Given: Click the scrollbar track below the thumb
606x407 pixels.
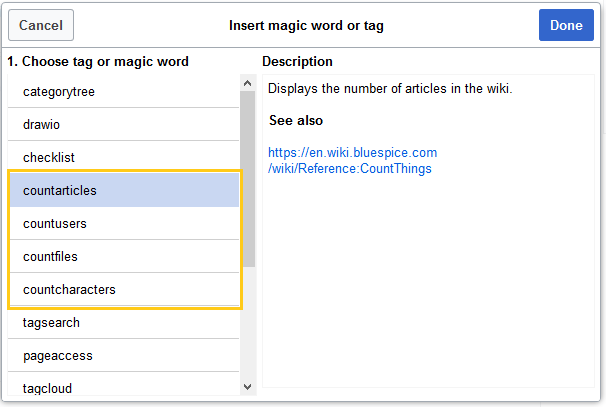Looking at the screenshot, I should click(248, 323).
